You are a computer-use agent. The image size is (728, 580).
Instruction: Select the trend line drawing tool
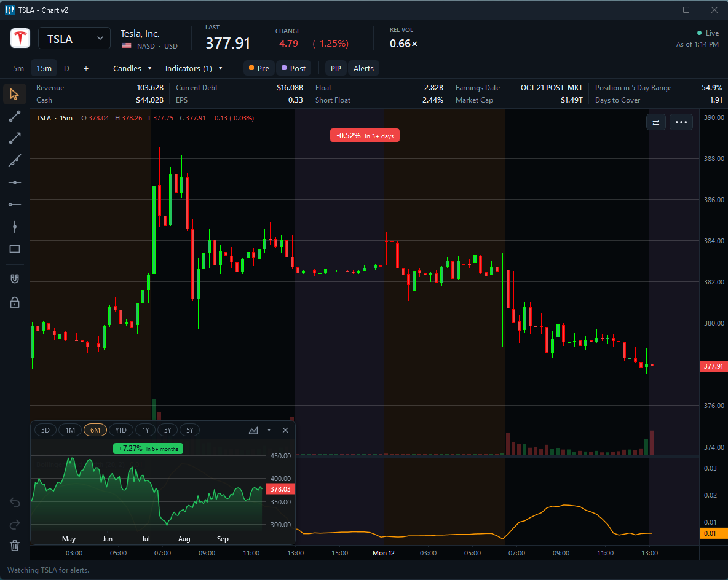click(14, 116)
